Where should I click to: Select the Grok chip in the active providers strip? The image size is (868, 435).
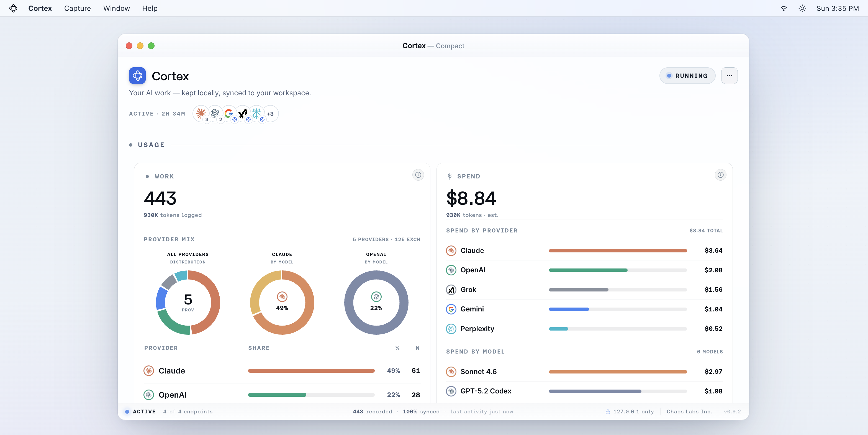243,114
